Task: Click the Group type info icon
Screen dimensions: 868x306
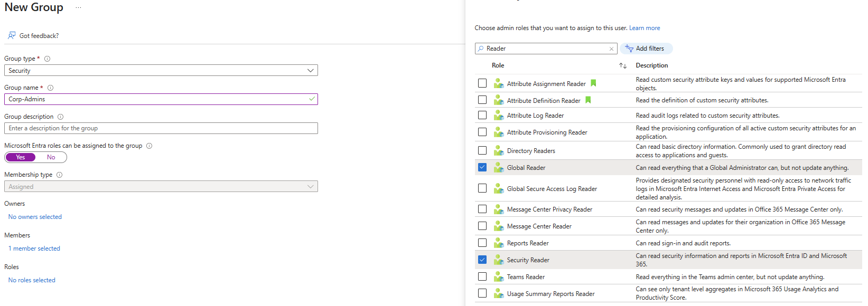Action: click(47, 59)
